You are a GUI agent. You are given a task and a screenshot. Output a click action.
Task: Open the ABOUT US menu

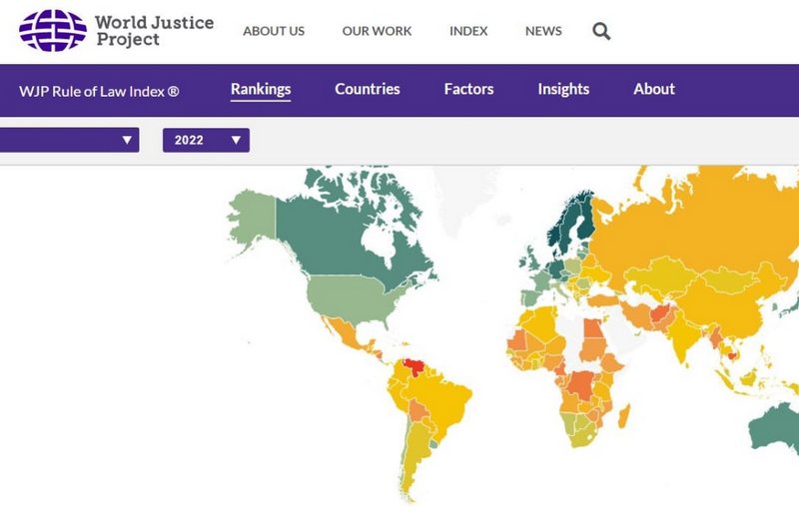(274, 31)
